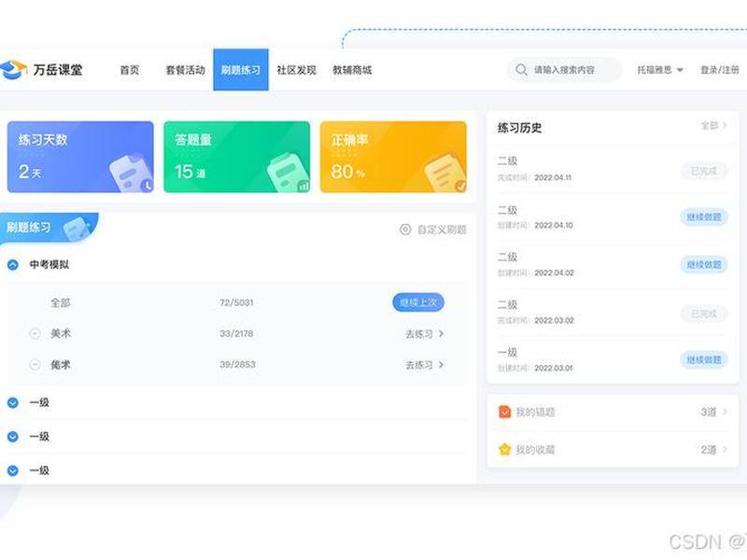Click the 2022.04.11 date
Image resolution: width=747 pixels, height=560 pixels.
click(x=553, y=177)
